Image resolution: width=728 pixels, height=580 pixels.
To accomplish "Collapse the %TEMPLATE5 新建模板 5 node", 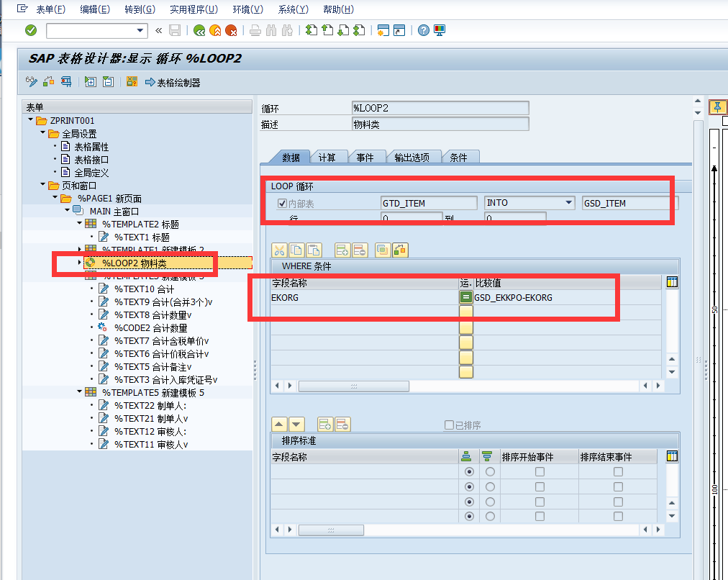I will pyautogui.click(x=79, y=392).
